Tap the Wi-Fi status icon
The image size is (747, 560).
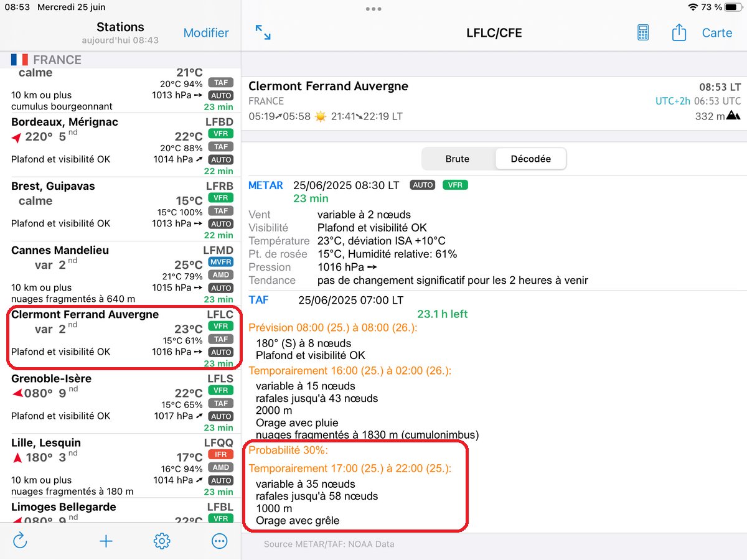click(x=693, y=7)
